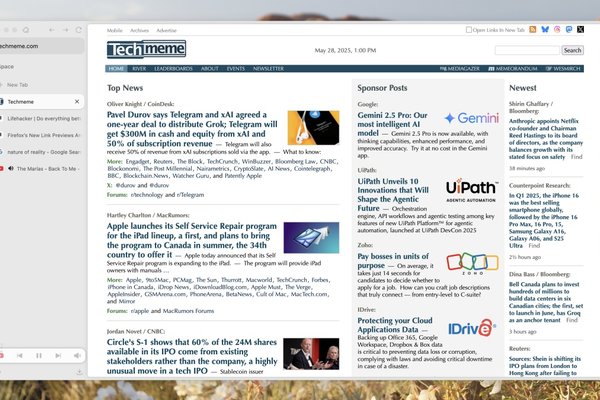
Task: Open the Engadget link under More
Action: coord(137,162)
